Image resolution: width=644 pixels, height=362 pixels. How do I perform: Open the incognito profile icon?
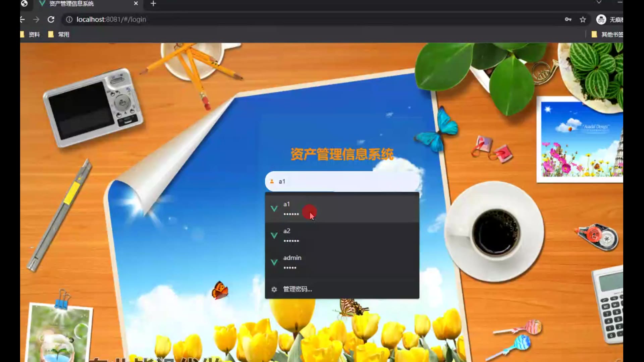[601, 19]
